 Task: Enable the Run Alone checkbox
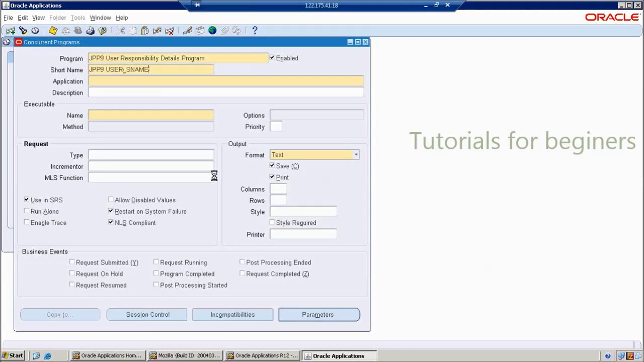tap(27, 211)
